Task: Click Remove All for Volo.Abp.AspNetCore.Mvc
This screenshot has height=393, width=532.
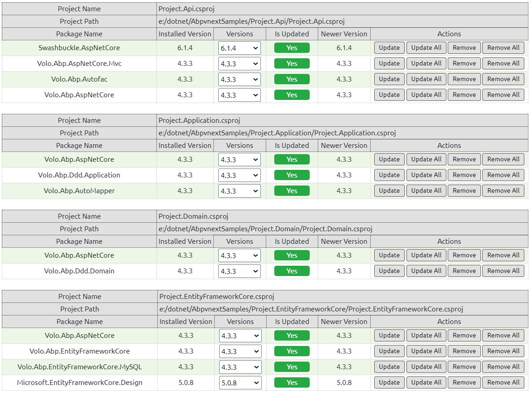Action: point(503,64)
